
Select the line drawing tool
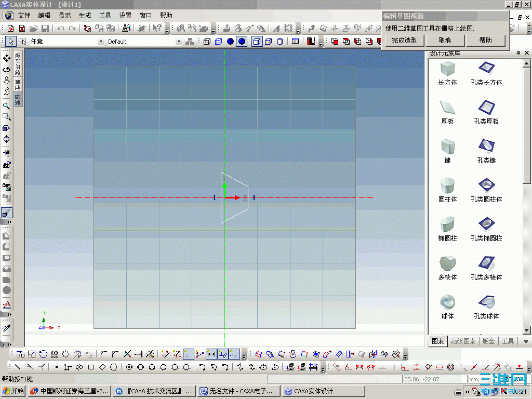click(18, 367)
